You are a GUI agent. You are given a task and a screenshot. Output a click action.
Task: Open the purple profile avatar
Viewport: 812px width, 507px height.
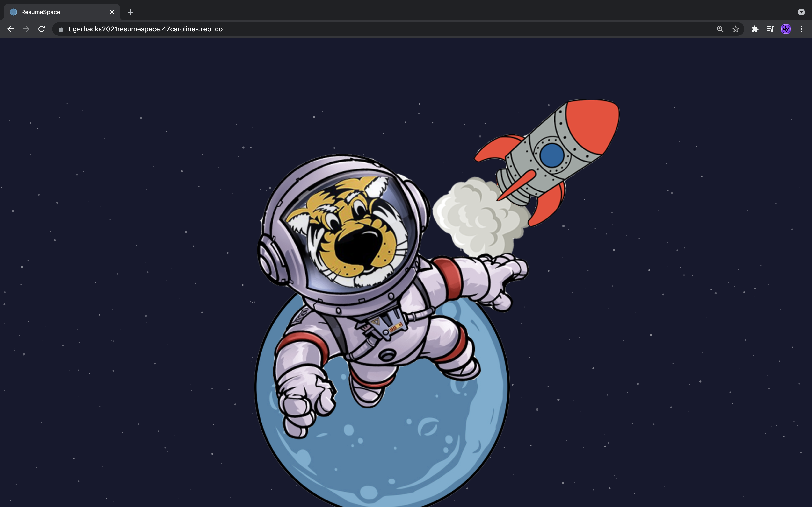click(786, 29)
